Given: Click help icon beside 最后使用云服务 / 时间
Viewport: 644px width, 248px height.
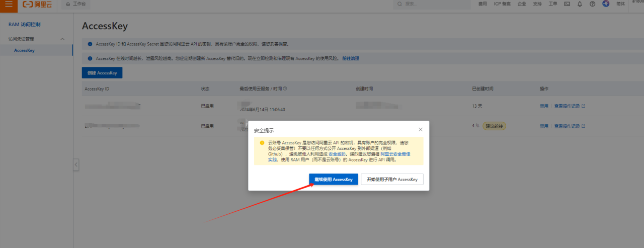Looking at the screenshot, I should click(285, 89).
